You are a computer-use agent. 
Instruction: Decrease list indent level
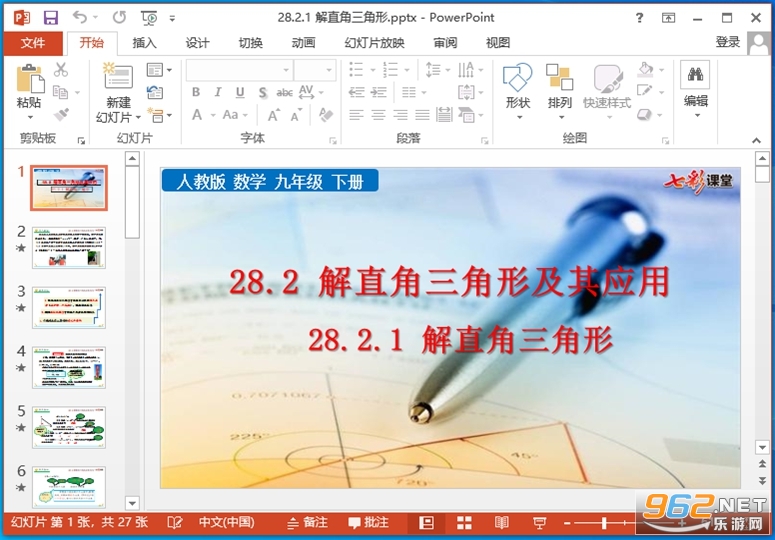click(x=356, y=92)
